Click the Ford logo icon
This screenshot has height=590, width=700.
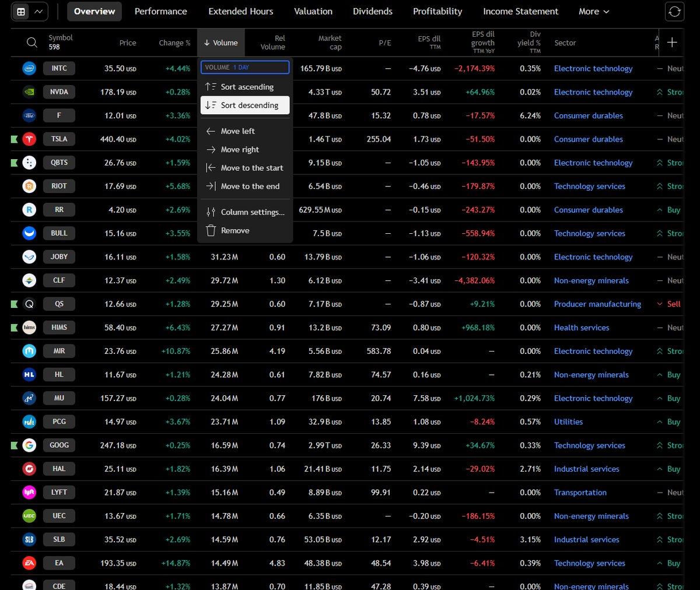[x=29, y=115]
